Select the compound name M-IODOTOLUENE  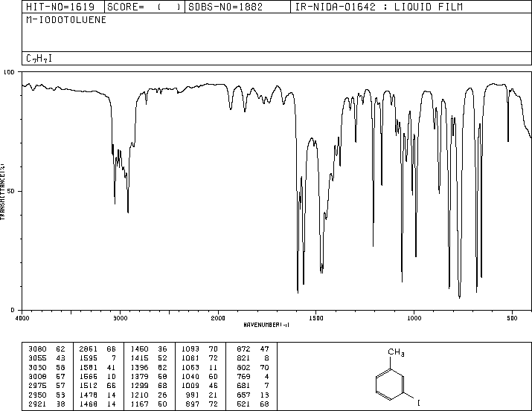[x=66, y=20]
